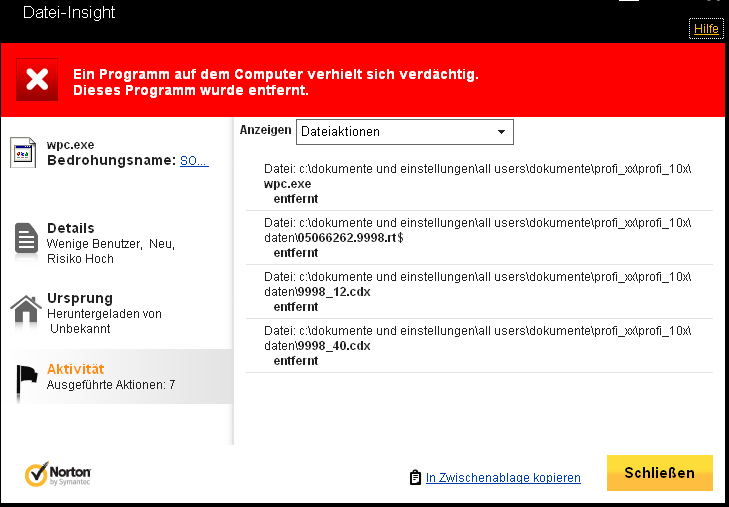This screenshot has height=507, width=729.
Task: Click the red X alert icon
Action: pos(37,79)
